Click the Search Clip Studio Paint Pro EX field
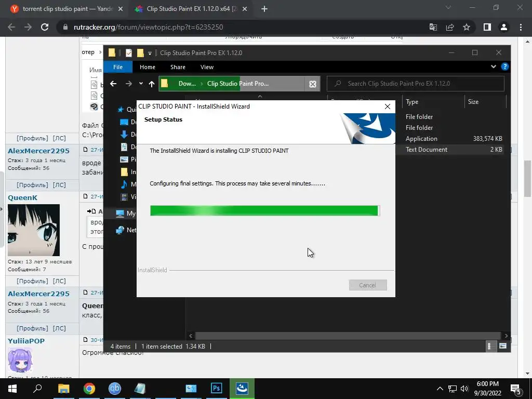Screen dimensions: 532x399 coord(416,84)
